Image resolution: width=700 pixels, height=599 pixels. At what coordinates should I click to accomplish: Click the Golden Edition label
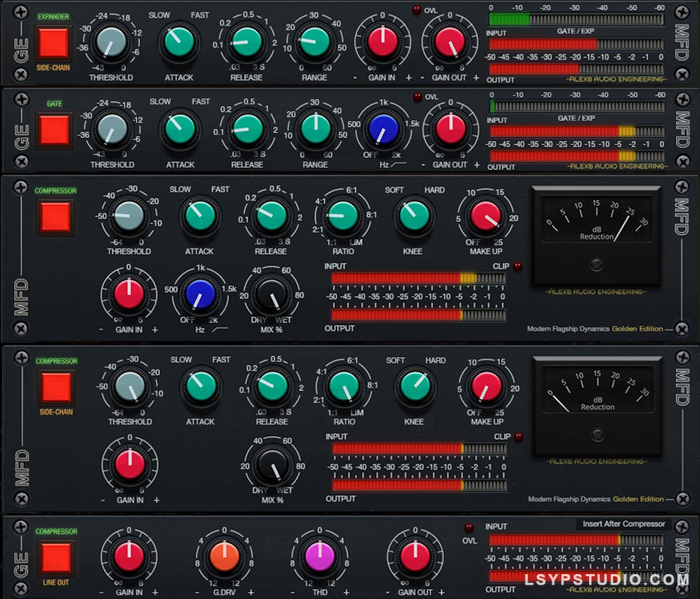(x=640, y=329)
